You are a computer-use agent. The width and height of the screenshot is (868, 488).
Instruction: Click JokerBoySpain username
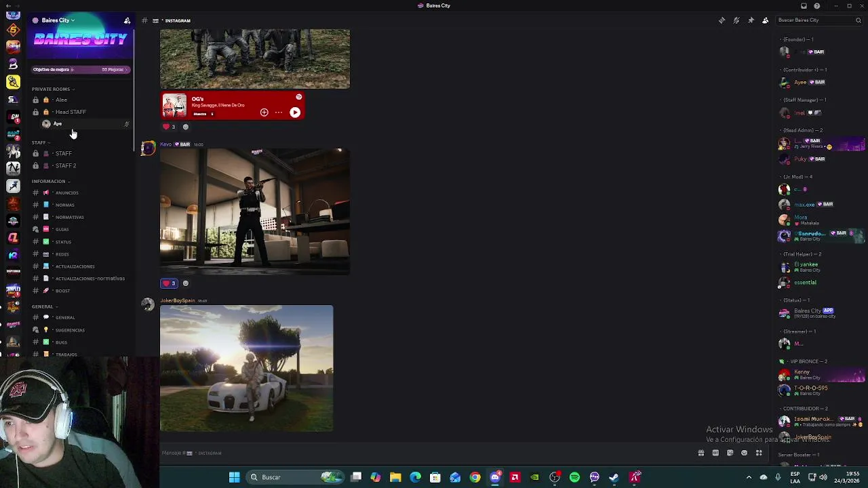tap(178, 300)
